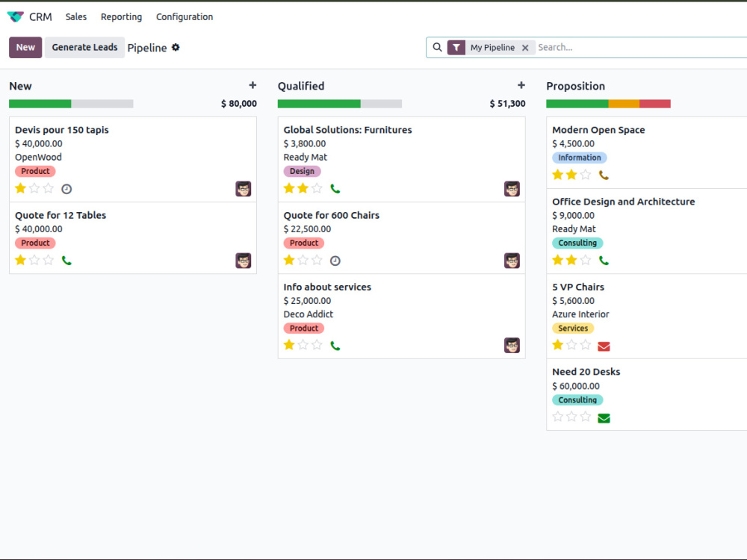Image resolution: width=747 pixels, height=560 pixels.
Task: Open email activity on Need 20 Desks
Action: click(x=604, y=418)
